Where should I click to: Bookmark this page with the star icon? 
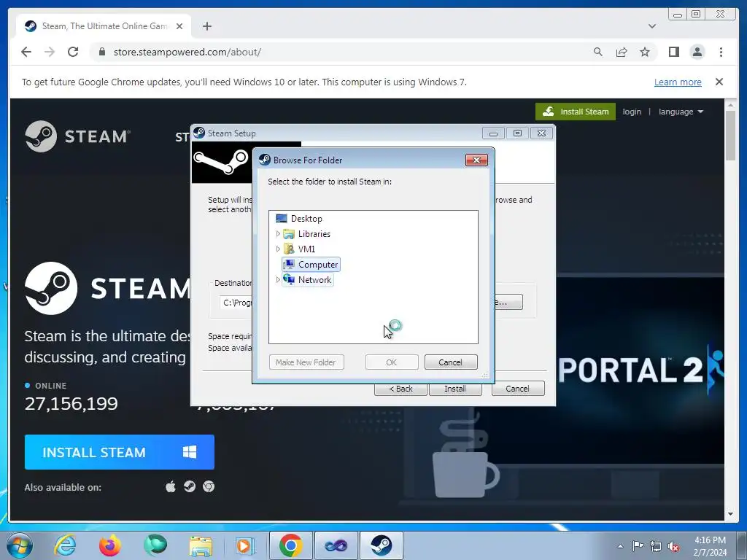(x=645, y=52)
